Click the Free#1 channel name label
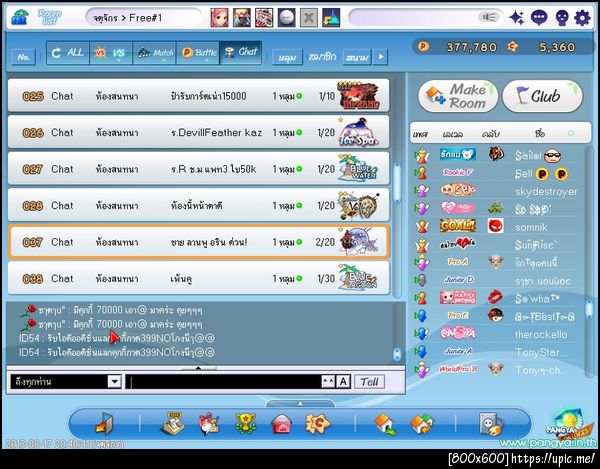 click(x=145, y=18)
